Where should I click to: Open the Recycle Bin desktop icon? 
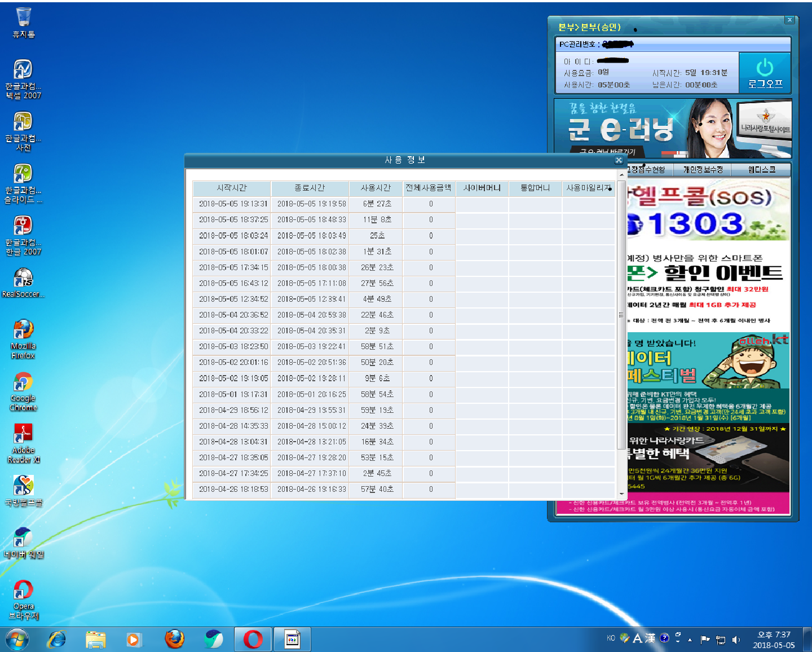tap(23, 23)
